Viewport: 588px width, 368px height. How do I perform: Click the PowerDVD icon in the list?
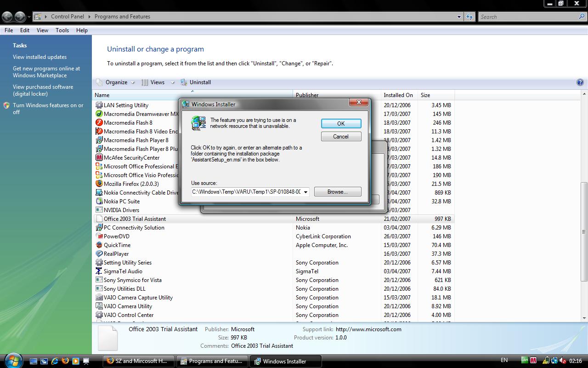99,236
